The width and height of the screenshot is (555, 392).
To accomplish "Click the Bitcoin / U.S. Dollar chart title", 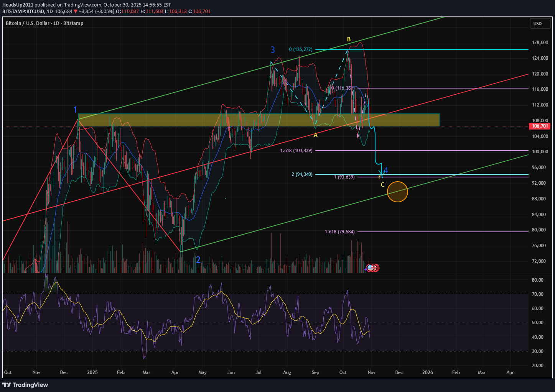I will (44, 23).
